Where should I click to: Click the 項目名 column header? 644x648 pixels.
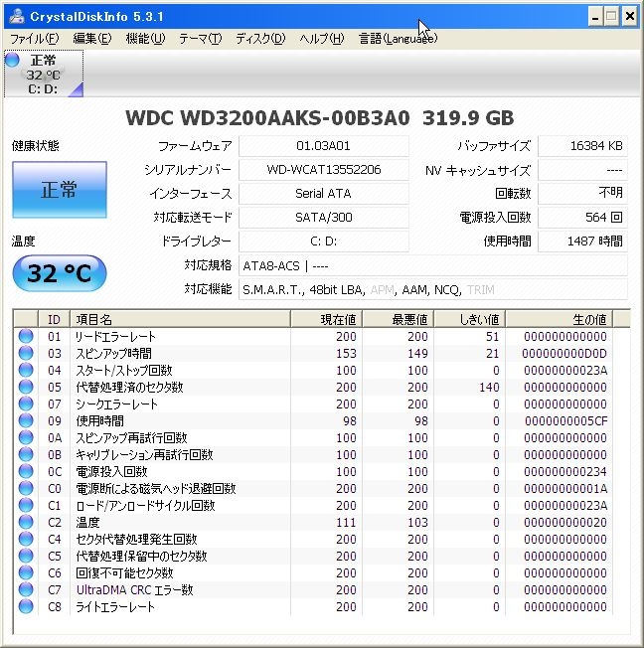click(180, 319)
